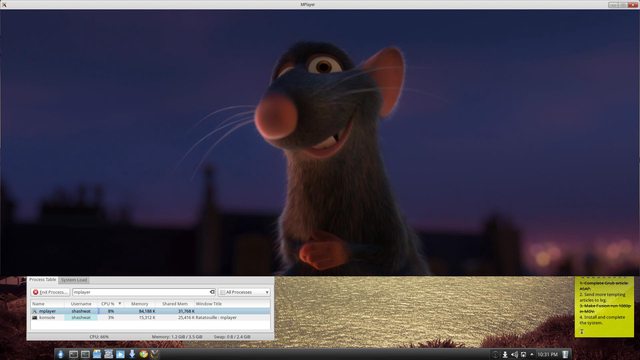Close the MPlayer window
The width and height of the screenshot is (640, 360).
[633, 4]
